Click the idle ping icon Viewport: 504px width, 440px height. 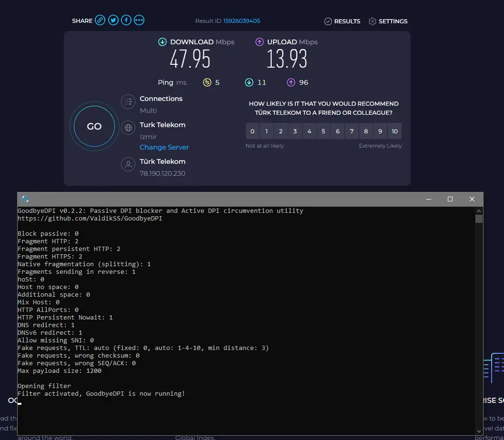(207, 82)
